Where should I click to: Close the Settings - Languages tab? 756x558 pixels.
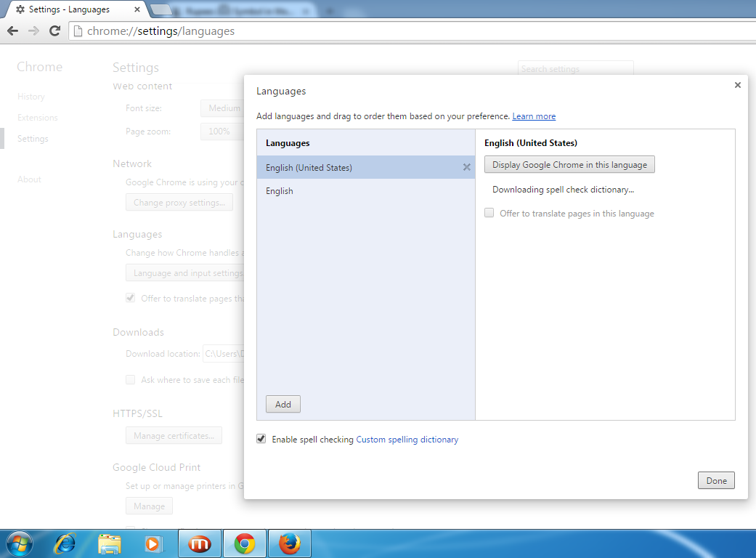[x=137, y=9]
